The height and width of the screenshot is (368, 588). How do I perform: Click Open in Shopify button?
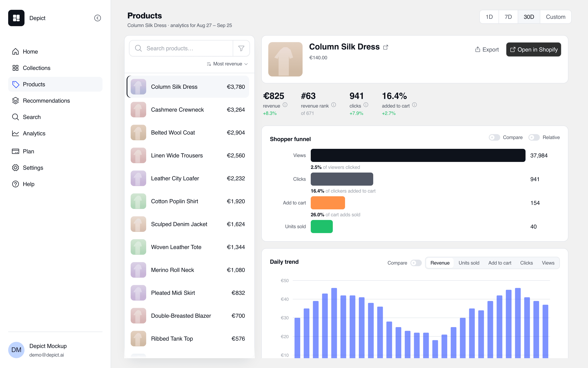(x=533, y=49)
